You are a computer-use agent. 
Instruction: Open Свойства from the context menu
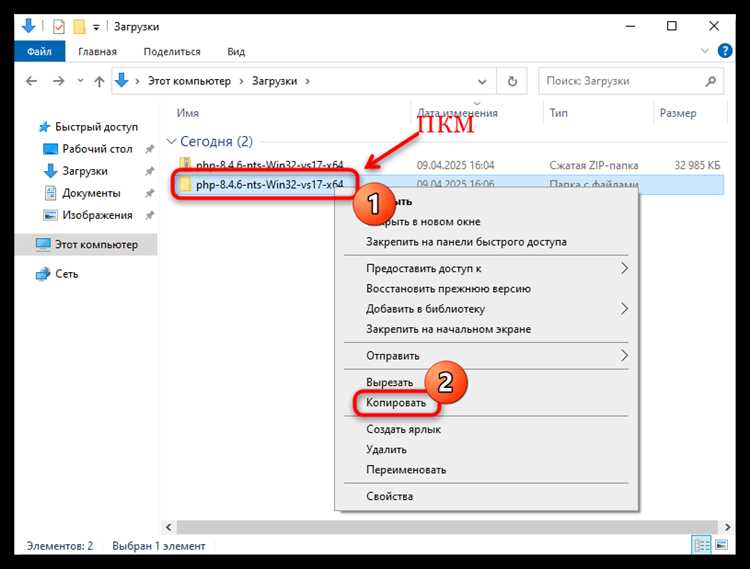486,496
